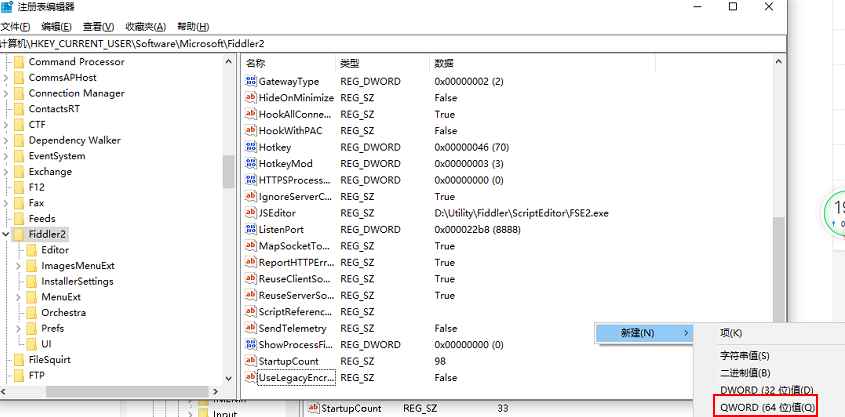The width and height of the screenshot is (845, 417).
Task: Open the 编辑(E) menu
Action: point(57,26)
